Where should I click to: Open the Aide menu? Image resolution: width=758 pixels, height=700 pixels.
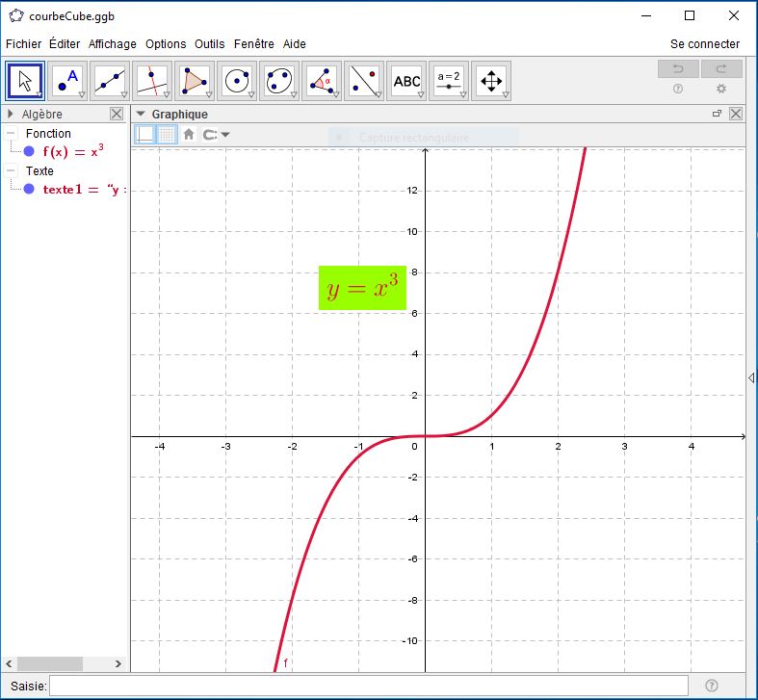pos(295,44)
